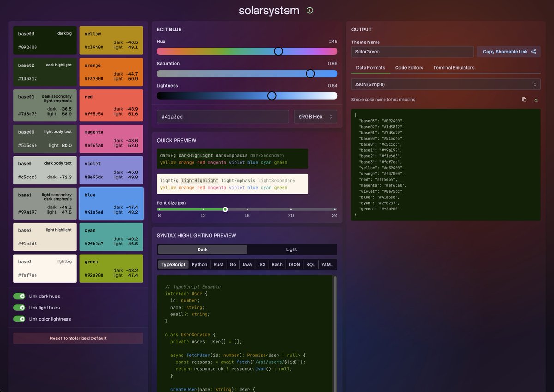Select the TypeScript language tab
This screenshot has width=554, height=392.
pos(173,265)
